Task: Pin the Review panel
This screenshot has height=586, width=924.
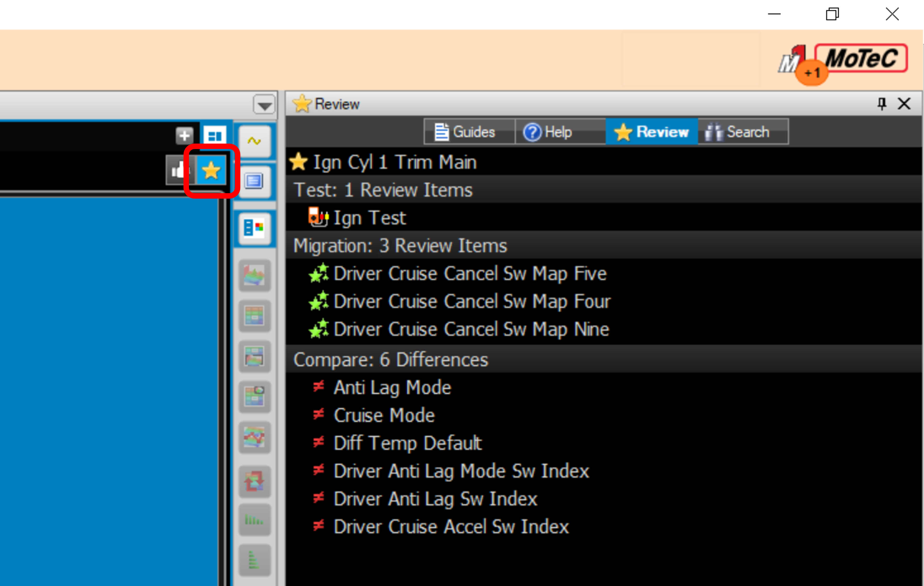Action: (881, 104)
